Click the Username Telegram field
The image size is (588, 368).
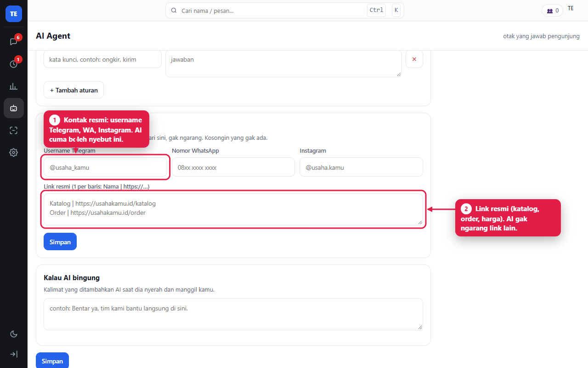[105, 167]
